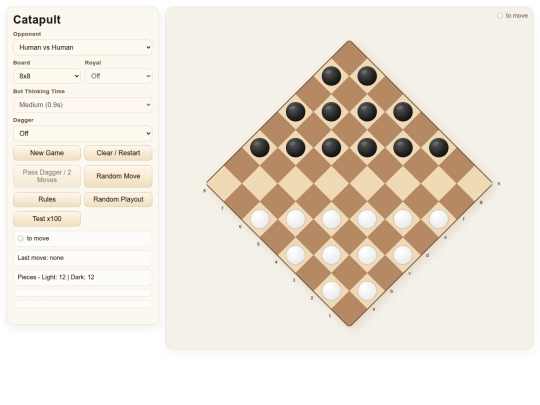
Task: Pick the white piece on square c2
Action: pos(367,255)
